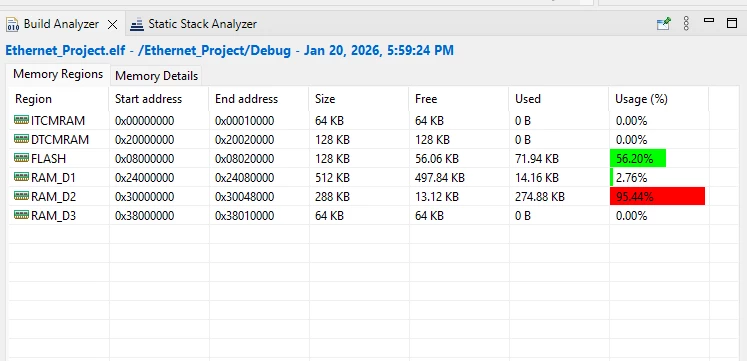Click the Ethernet_Project.elf title text
747x361 pixels.
pos(65,50)
